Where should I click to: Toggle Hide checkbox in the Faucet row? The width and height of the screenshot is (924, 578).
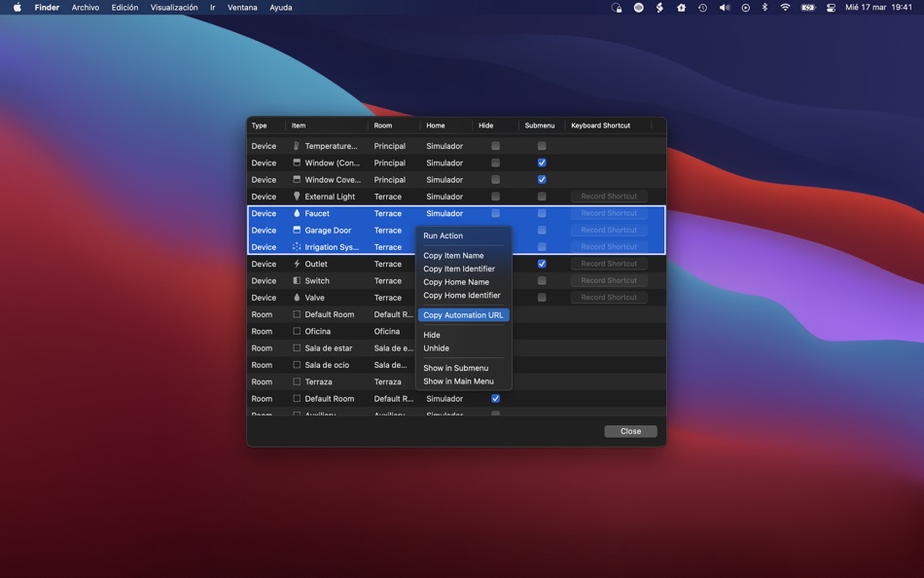[x=496, y=213]
